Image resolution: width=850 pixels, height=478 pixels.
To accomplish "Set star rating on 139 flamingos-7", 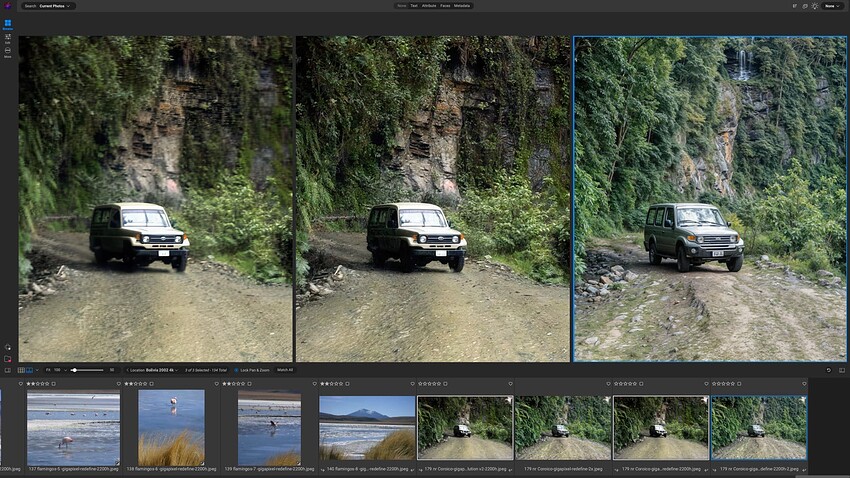I will (x=234, y=384).
